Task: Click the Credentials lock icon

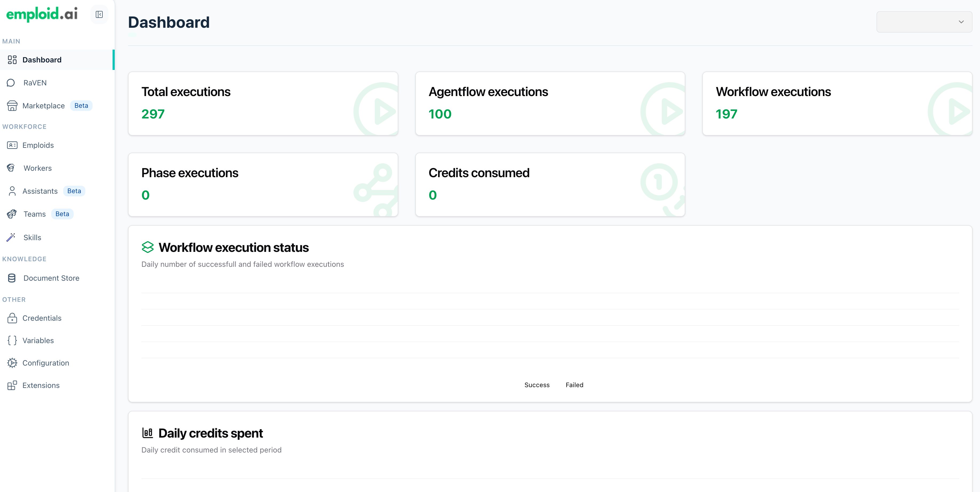Action: pos(12,318)
